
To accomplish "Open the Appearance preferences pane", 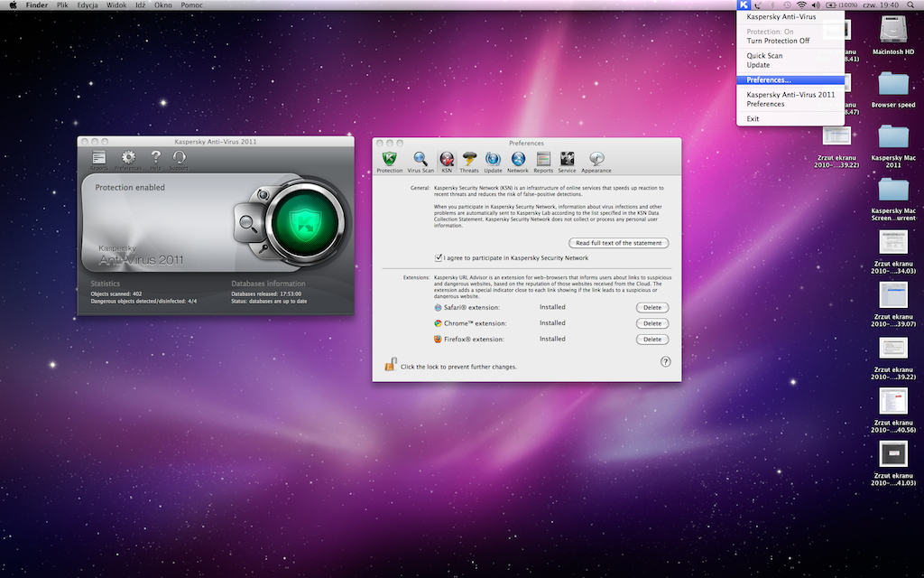I will (596, 161).
